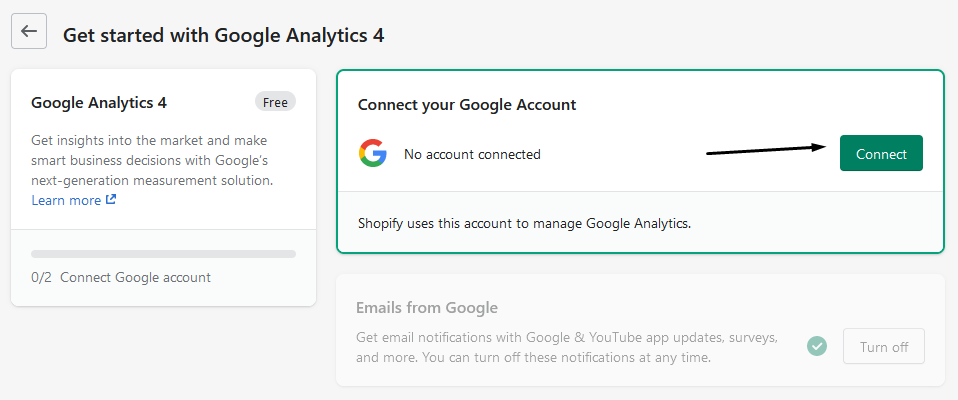958x400 pixels.
Task: Open the Learn more link
Action: click(x=66, y=200)
